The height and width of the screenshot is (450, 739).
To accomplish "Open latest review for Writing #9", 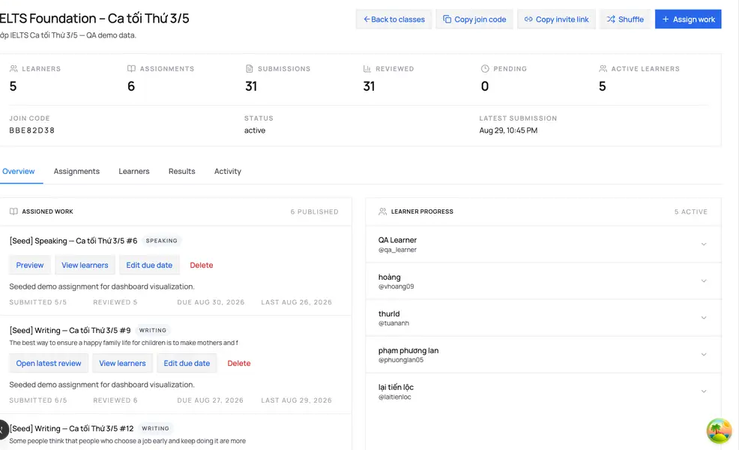I will tap(49, 363).
